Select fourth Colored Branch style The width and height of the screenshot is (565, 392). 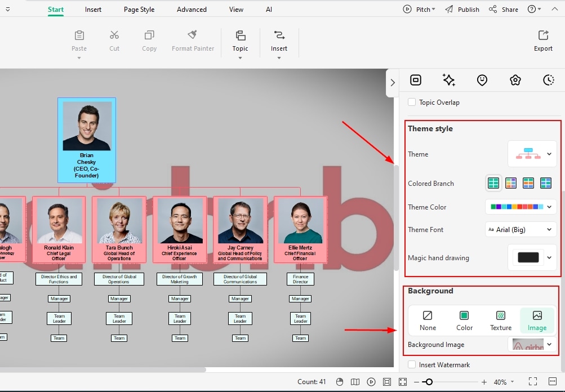tap(546, 183)
